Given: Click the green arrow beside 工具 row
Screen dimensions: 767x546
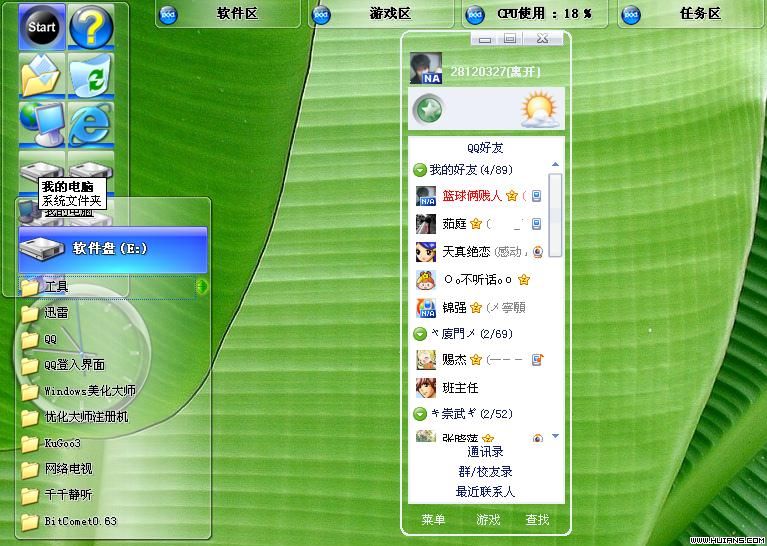Looking at the screenshot, I should (x=202, y=287).
